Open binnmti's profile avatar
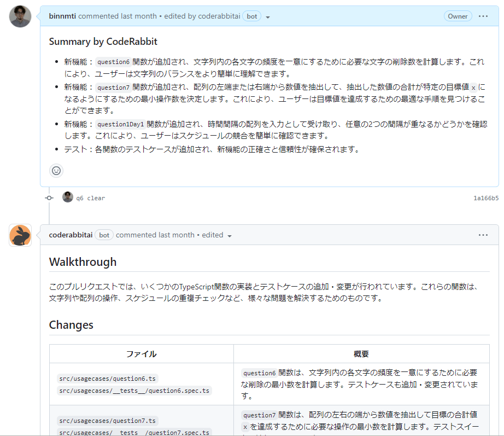 coord(20,16)
